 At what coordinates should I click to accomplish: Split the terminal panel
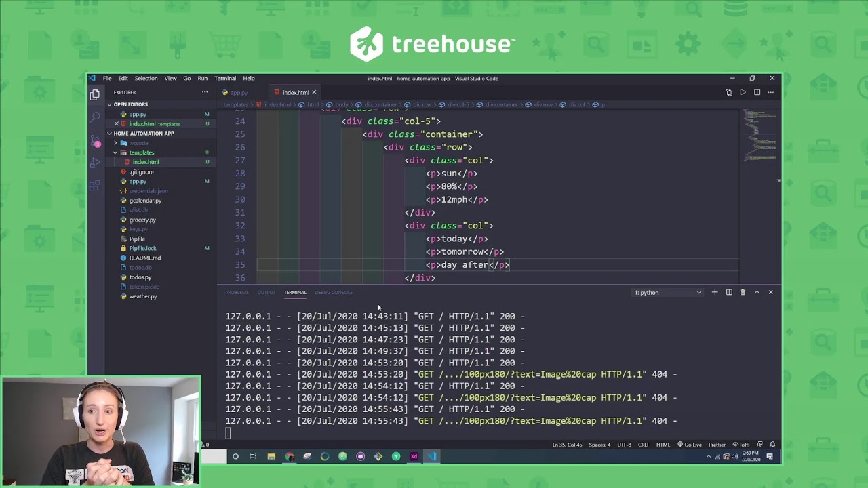[729, 292]
